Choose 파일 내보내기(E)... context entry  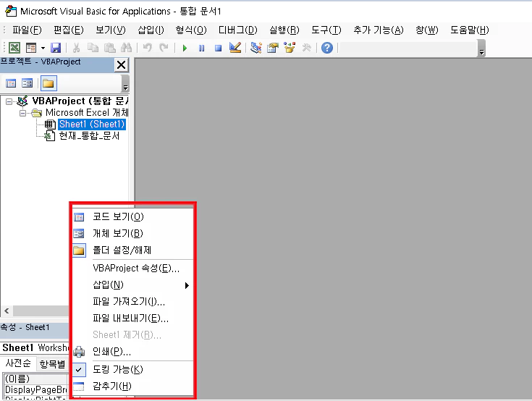(x=132, y=318)
